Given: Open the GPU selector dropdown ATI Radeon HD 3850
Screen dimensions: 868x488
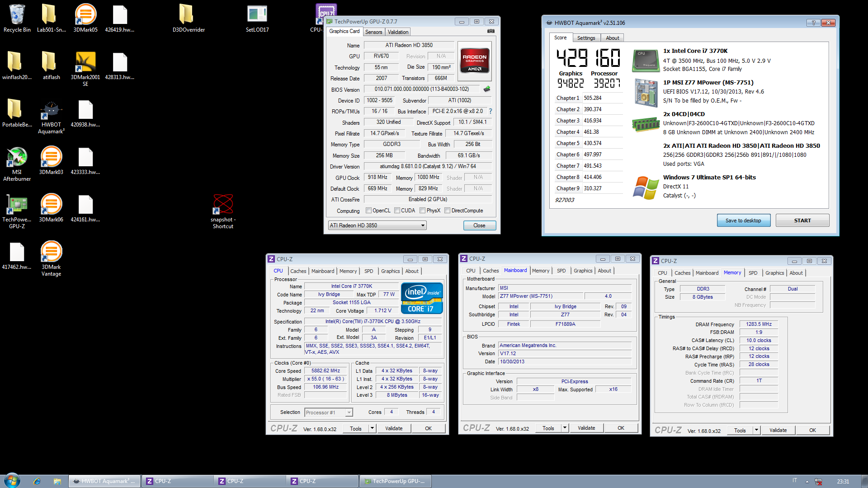Looking at the screenshot, I should point(377,225).
